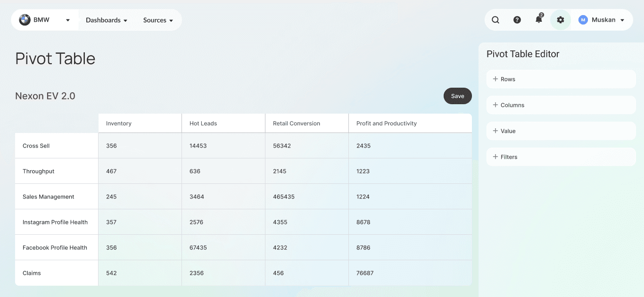This screenshot has width=644, height=297.
Task: Click the 636 Hot Leads cell
Action: tap(223, 171)
